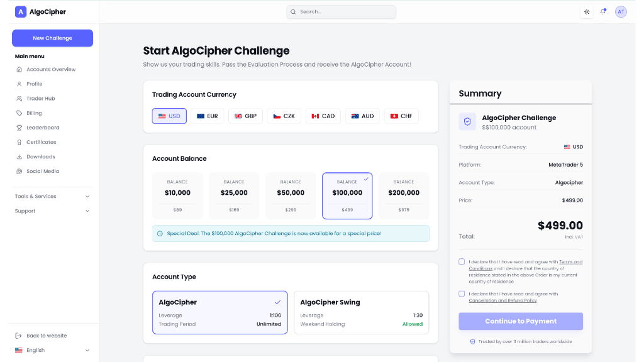Expand the Tools & Services section
This screenshot has height=362, width=644.
52,196
